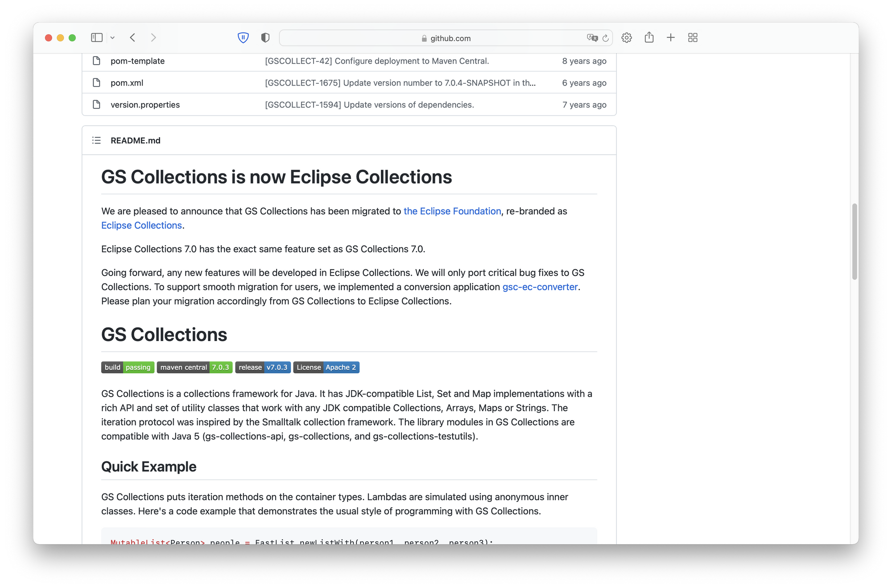
Task: Click heading 'GS Collections is now Eclipse Collections'
Action: pos(277,177)
